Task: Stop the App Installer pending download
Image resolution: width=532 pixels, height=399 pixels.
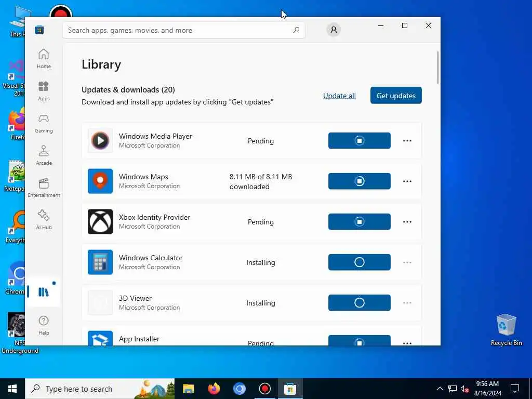Action: (x=360, y=340)
